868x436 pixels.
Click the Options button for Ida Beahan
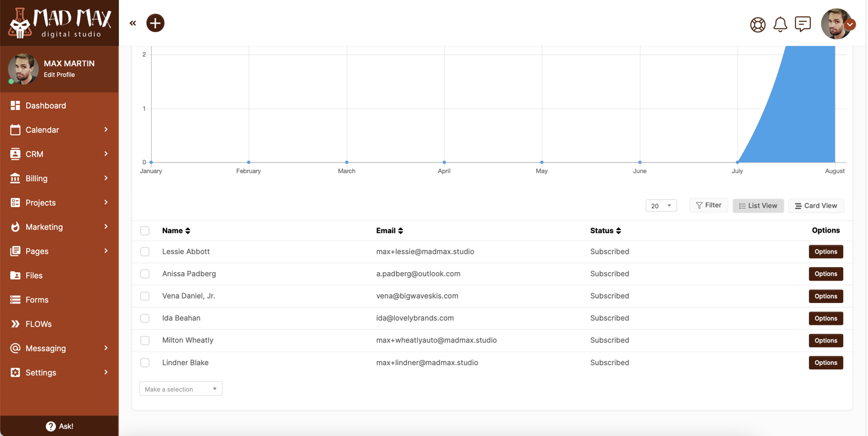coord(825,318)
